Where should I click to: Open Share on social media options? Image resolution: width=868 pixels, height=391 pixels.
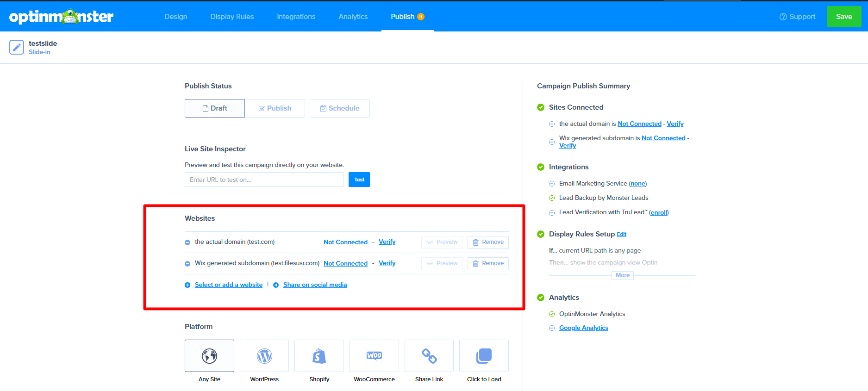click(315, 285)
